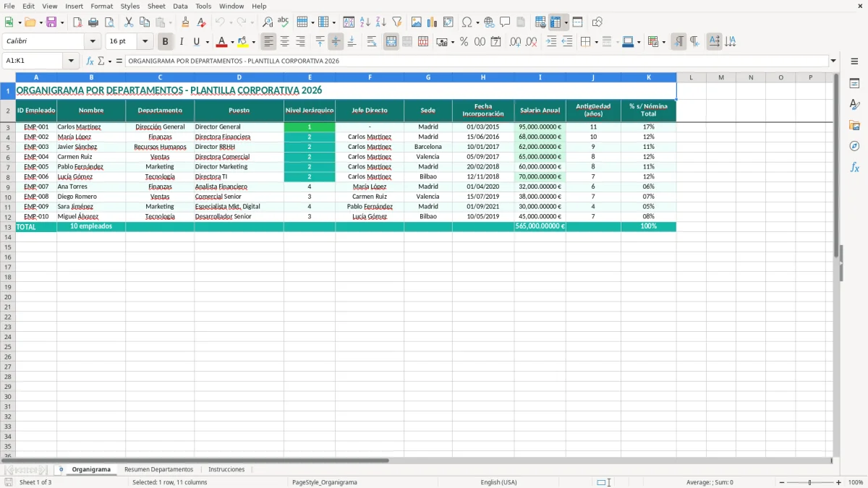This screenshot has height=488, width=868.
Task: Insert a pivot table
Action: (448, 22)
